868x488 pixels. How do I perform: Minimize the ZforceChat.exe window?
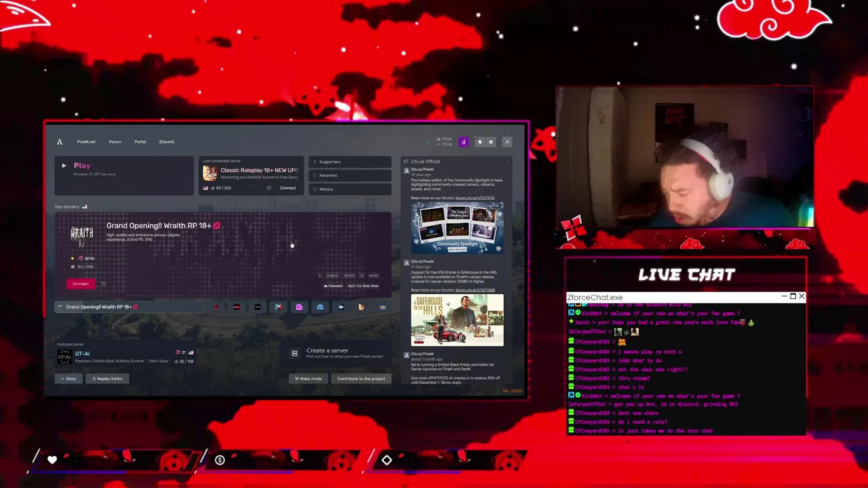coord(784,297)
